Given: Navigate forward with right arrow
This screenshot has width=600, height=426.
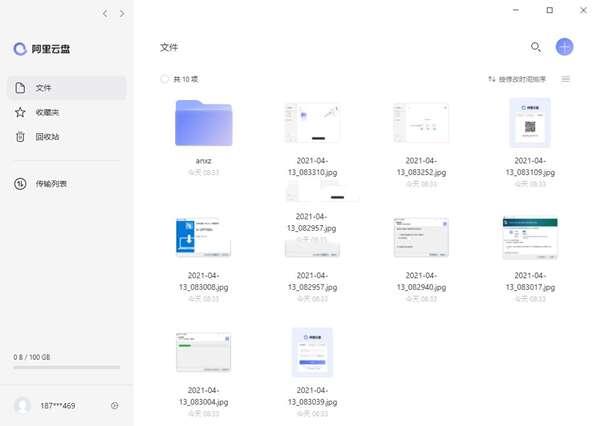Looking at the screenshot, I should 122,14.
